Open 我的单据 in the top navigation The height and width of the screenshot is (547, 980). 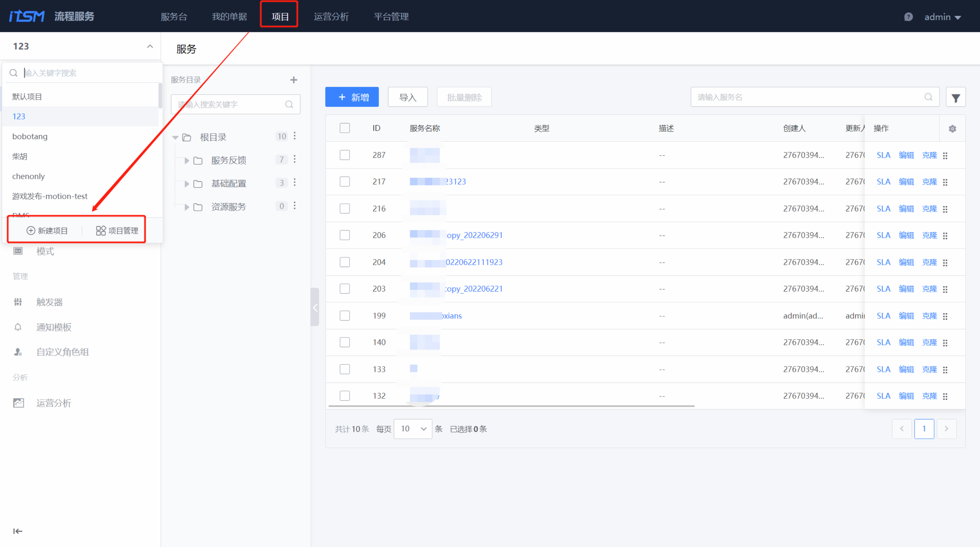(x=229, y=17)
